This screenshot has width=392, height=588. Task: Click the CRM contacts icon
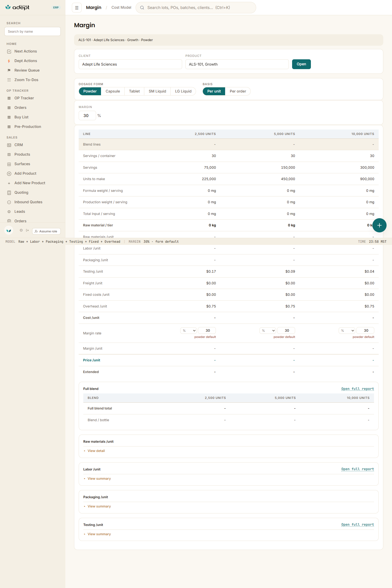9,145
